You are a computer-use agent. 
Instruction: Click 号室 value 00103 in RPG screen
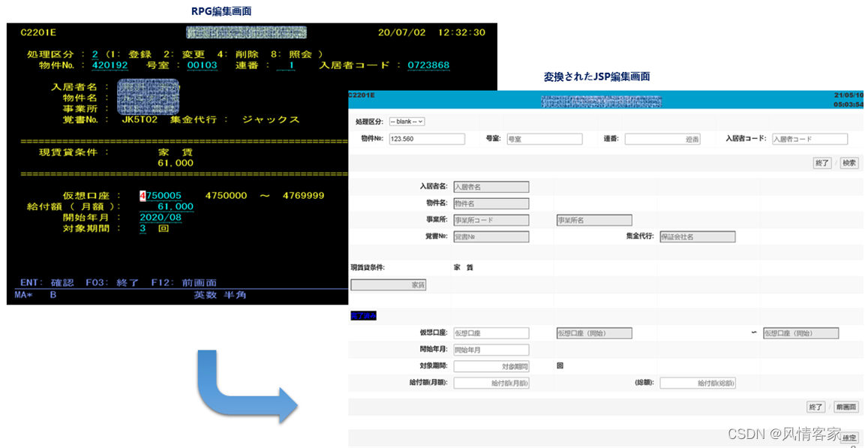(x=202, y=66)
